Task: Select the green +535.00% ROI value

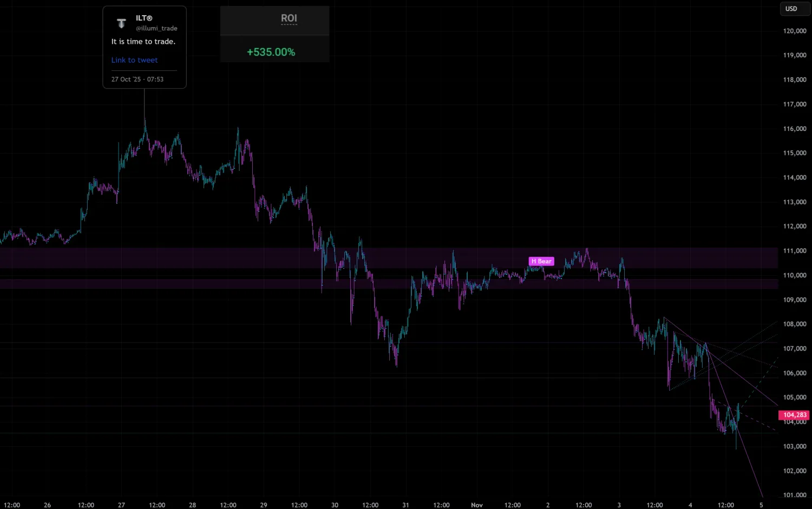Action: tap(271, 52)
